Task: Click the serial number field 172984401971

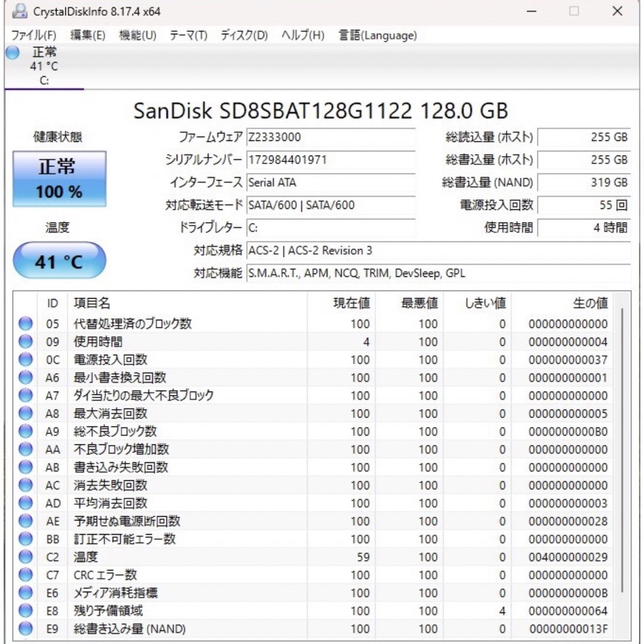Action: pos(331,160)
